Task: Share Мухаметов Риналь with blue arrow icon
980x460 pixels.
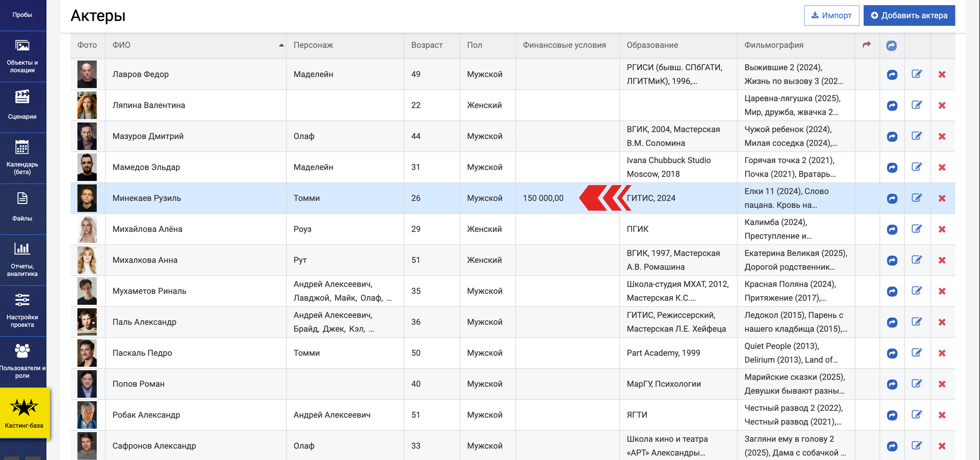Action: point(892,291)
